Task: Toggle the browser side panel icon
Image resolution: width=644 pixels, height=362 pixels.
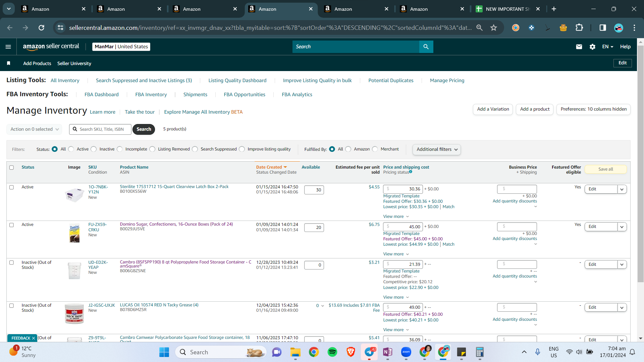Action: [x=603, y=27]
